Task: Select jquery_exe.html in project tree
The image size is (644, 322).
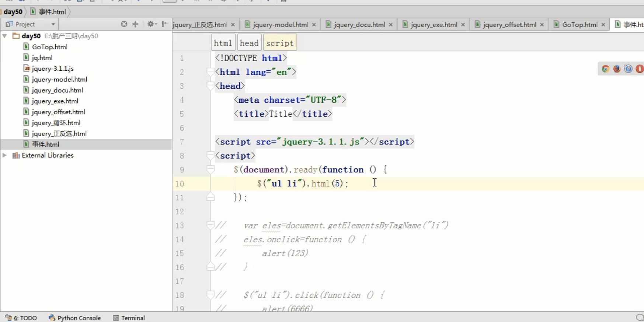Action: tap(55, 101)
